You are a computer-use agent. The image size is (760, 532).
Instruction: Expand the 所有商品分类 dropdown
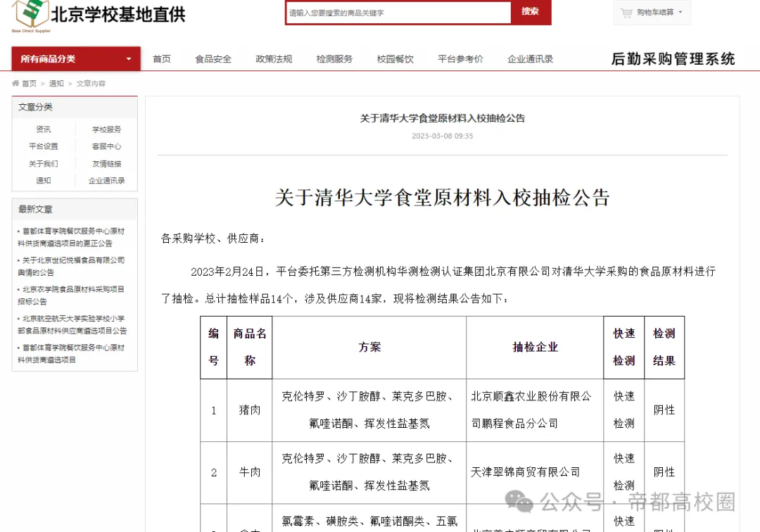[x=76, y=59]
